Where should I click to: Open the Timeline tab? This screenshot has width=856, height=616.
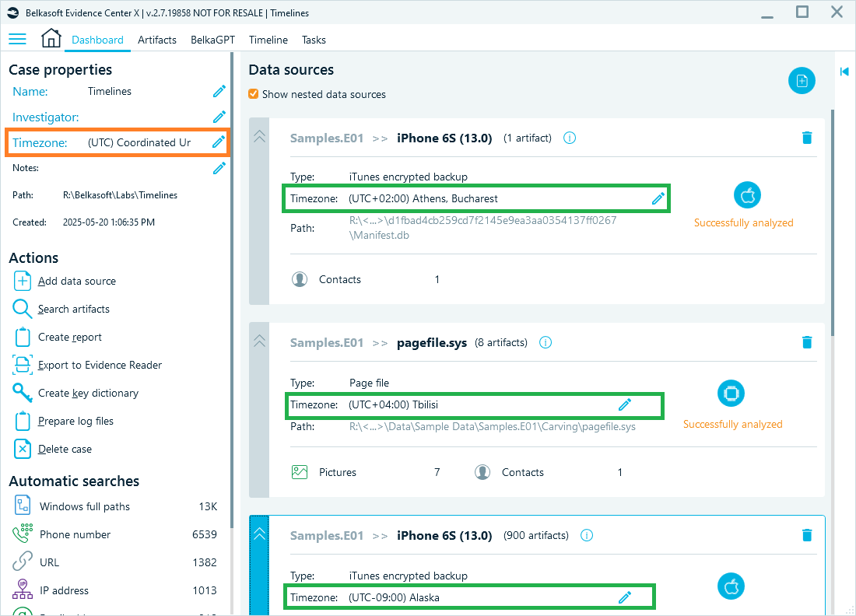coord(268,40)
